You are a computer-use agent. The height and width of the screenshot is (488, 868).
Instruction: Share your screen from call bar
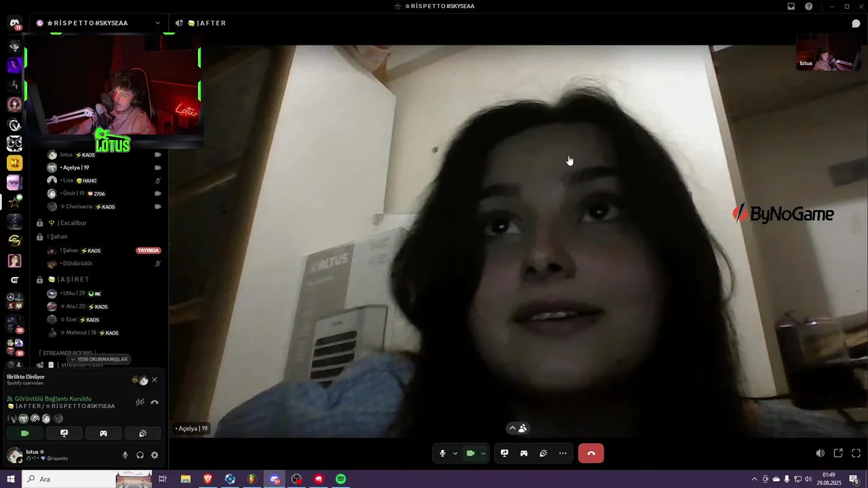505,453
